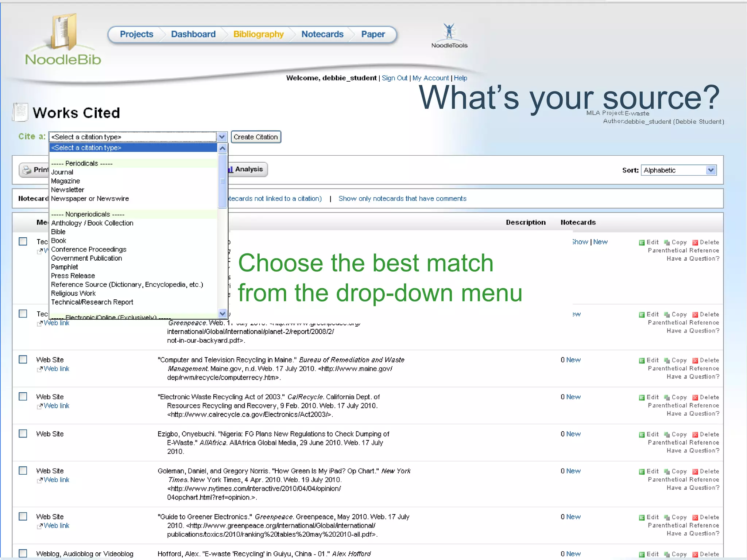The width and height of the screenshot is (747, 560).
Task: Select Anthology / Book Collection option
Action: [92, 223]
